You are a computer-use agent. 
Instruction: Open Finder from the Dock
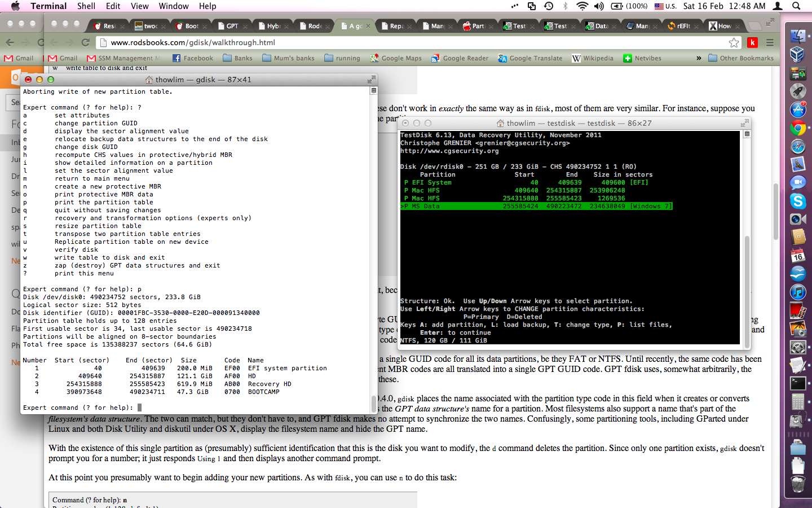point(797,37)
